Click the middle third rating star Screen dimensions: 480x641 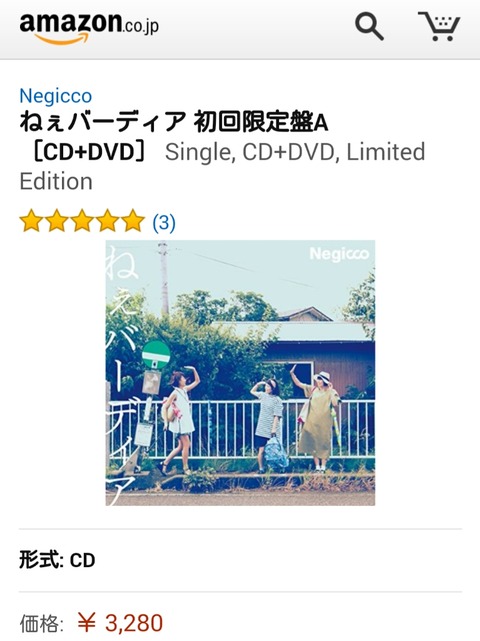82,221
